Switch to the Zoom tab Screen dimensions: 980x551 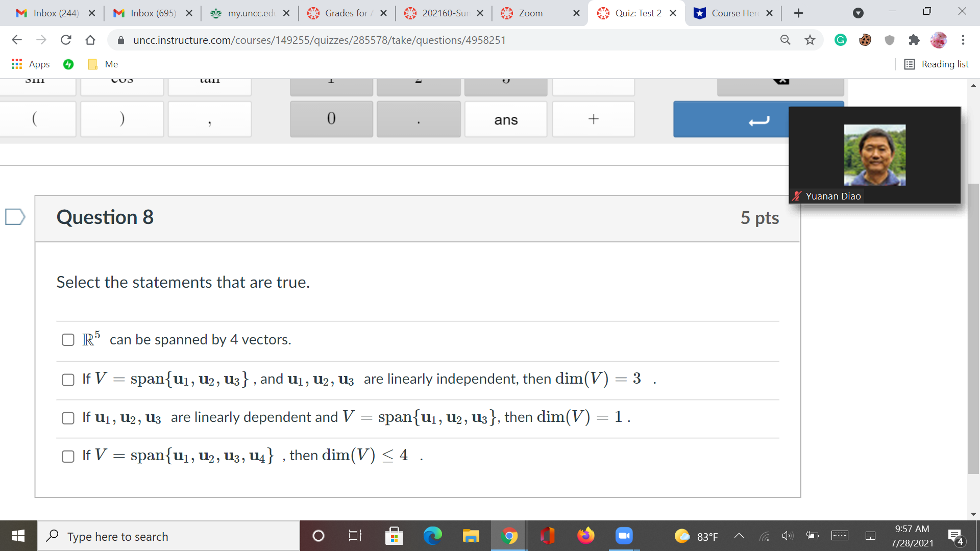click(x=531, y=13)
